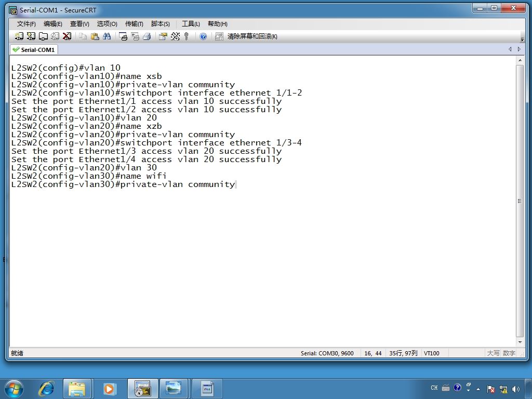The width and height of the screenshot is (532, 399).
Task: Click the Print printer icon
Action: (x=147, y=36)
